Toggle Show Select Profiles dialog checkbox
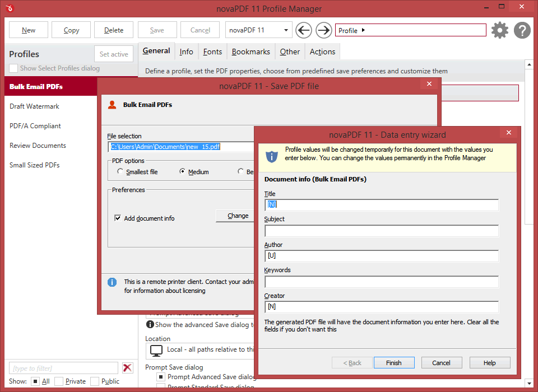 pos(13,68)
